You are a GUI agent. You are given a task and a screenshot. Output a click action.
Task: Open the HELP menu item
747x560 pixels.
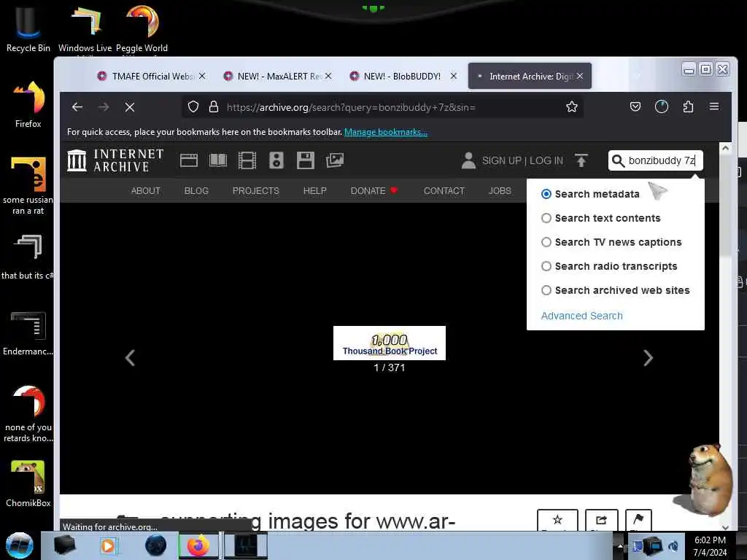315,190
